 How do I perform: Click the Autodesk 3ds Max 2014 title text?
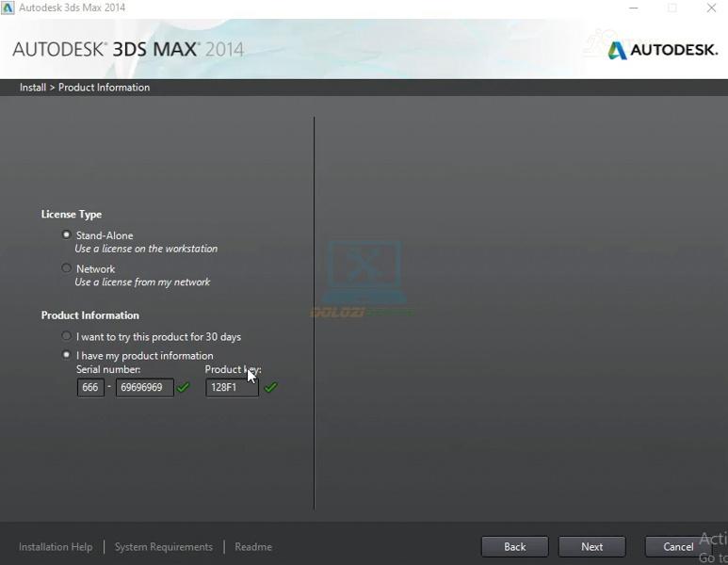point(72,8)
